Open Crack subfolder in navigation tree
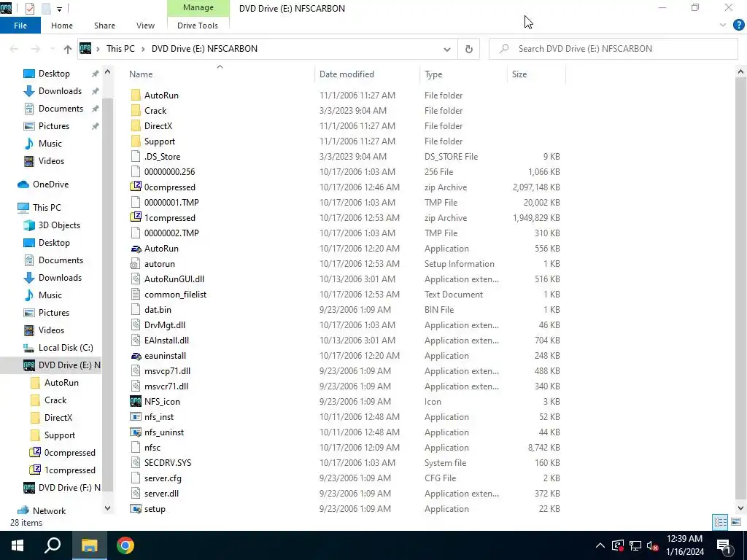Image resolution: width=747 pixels, height=560 pixels. click(55, 400)
